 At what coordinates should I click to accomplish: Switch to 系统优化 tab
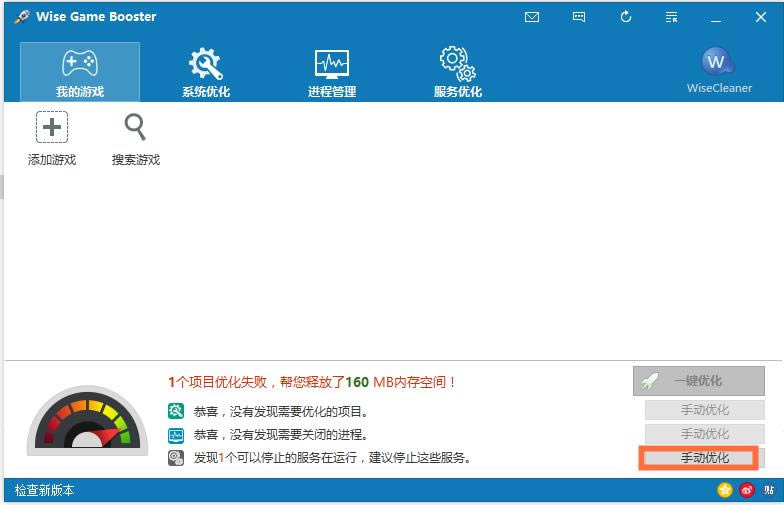(x=206, y=72)
